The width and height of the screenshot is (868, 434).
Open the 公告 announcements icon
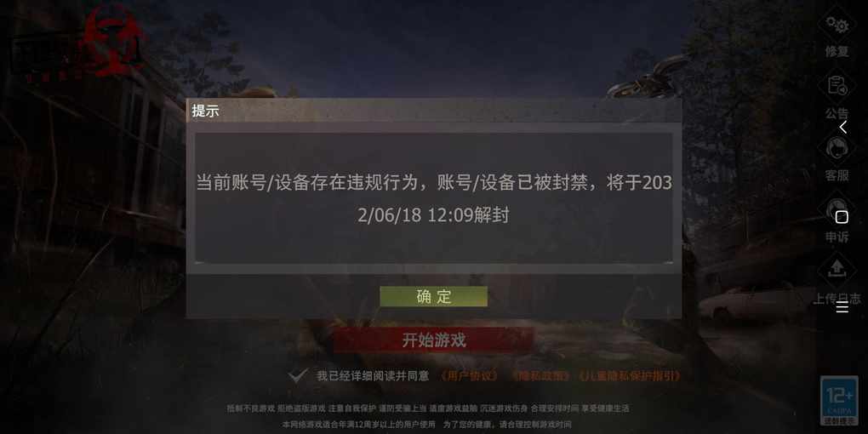pos(837,94)
